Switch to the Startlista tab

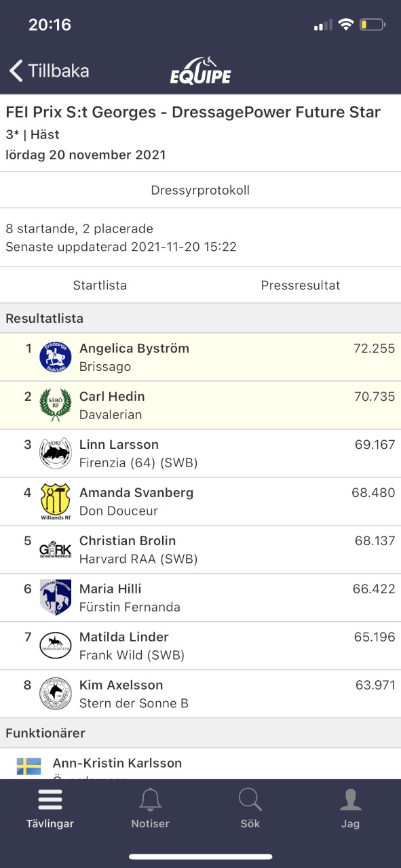100,285
